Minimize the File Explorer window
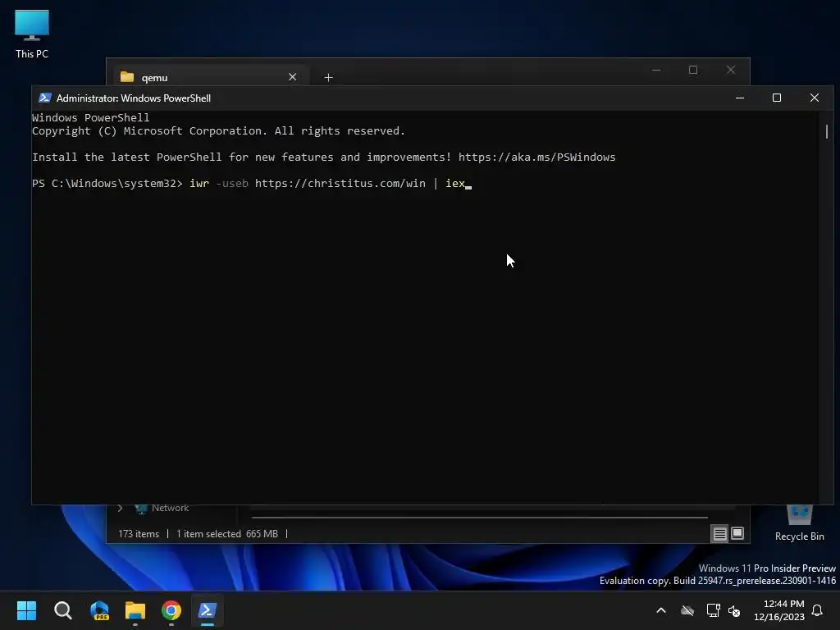This screenshot has height=630, width=840. [656, 71]
